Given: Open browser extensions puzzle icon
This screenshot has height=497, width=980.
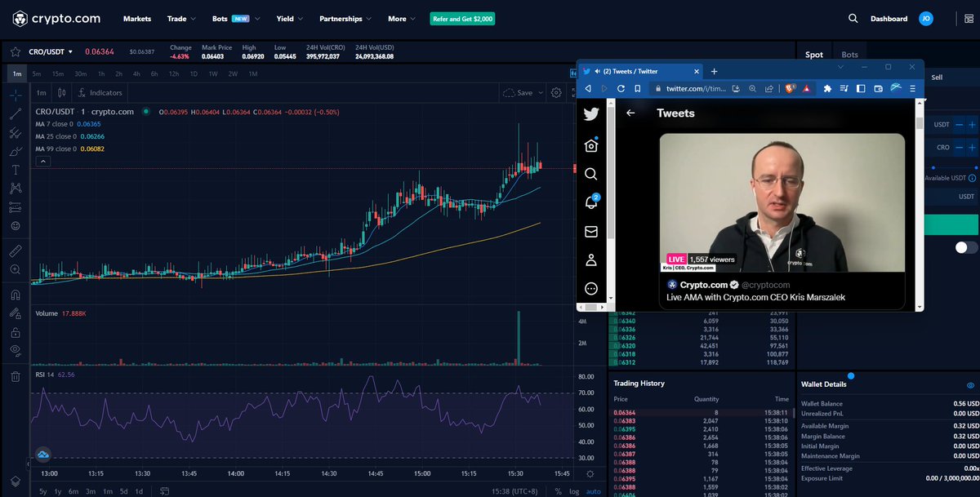Looking at the screenshot, I should point(827,88).
